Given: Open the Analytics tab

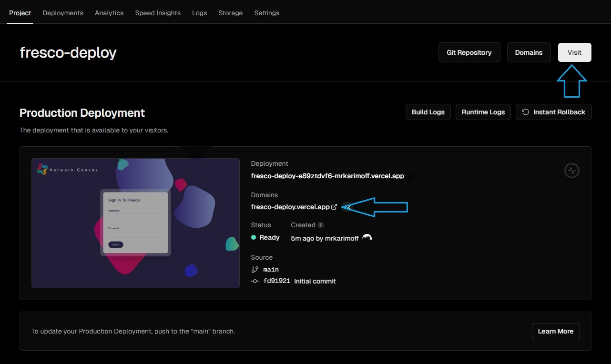Looking at the screenshot, I should [x=109, y=13].
